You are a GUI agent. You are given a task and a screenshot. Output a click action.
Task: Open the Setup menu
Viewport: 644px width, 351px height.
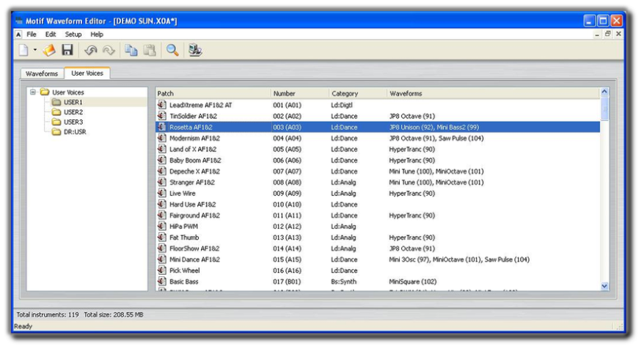click(73, 34)
